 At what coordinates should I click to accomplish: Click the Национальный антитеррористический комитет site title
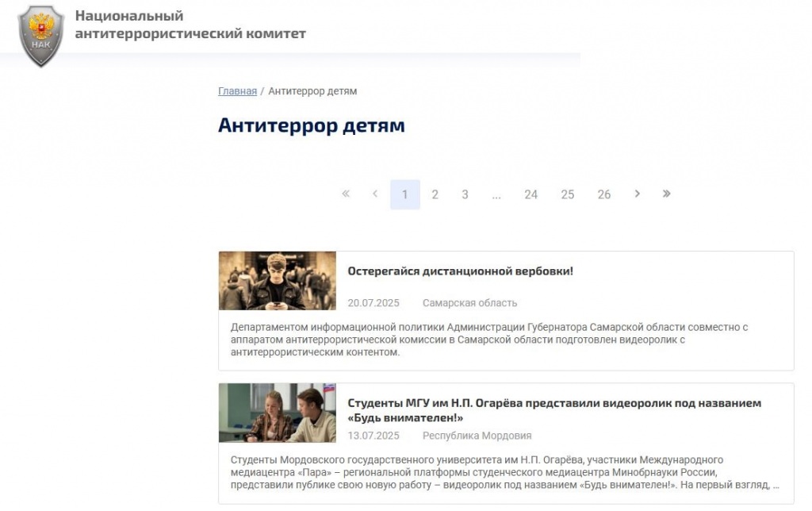tap(190, 25)
